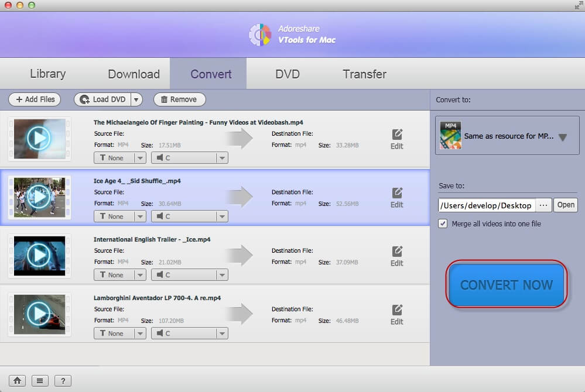Image resolution: width=585 pixels, height=392 pixels.
Task: Click the Ice Age video thumbnail
Action: (39, 197)
